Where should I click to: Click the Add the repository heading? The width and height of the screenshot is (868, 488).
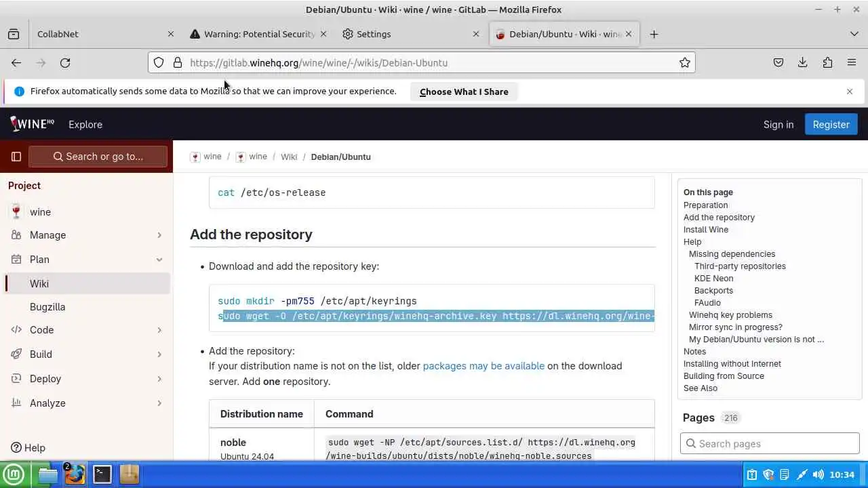251,235
